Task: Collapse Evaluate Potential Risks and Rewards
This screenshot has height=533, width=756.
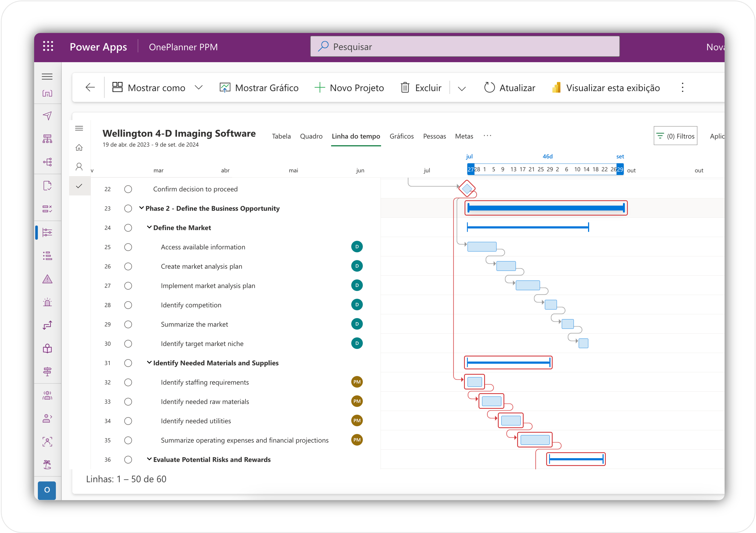Action: [x=149, y=459]
